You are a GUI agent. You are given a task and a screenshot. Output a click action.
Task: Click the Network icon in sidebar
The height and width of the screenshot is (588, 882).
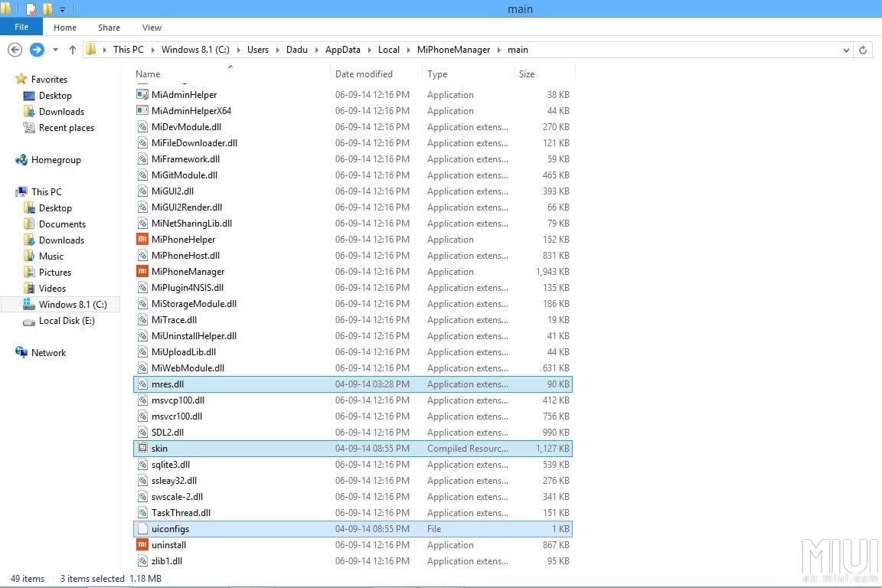(21, 352)
